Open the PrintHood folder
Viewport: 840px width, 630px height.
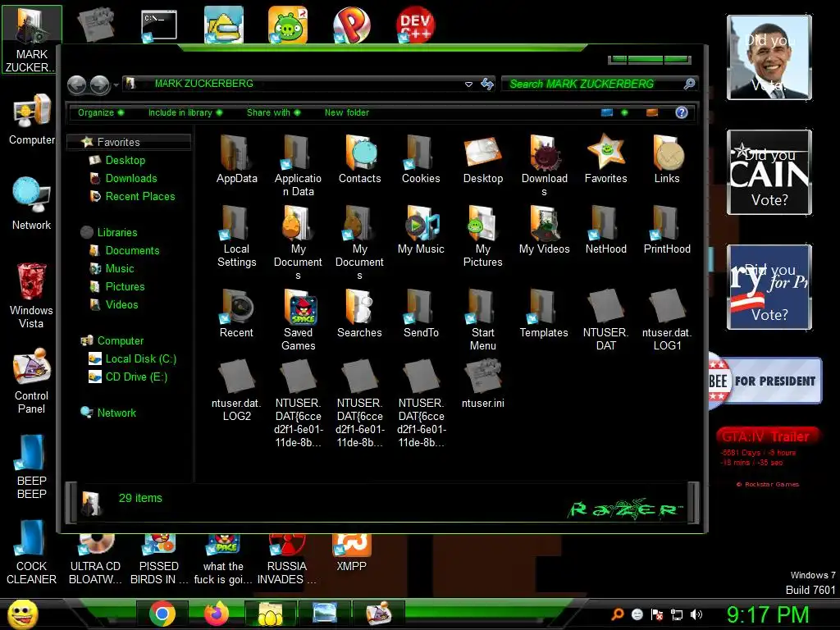click(x=667, y=230)
